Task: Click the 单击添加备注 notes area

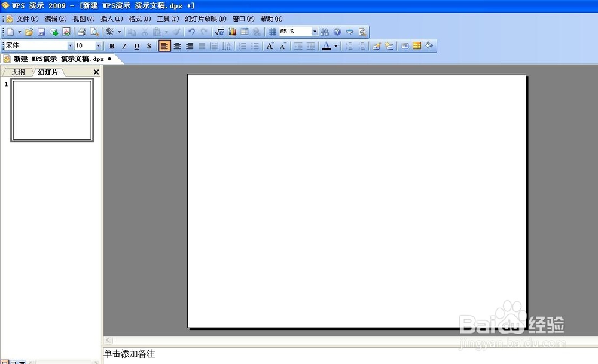Action: coord(129,354)
